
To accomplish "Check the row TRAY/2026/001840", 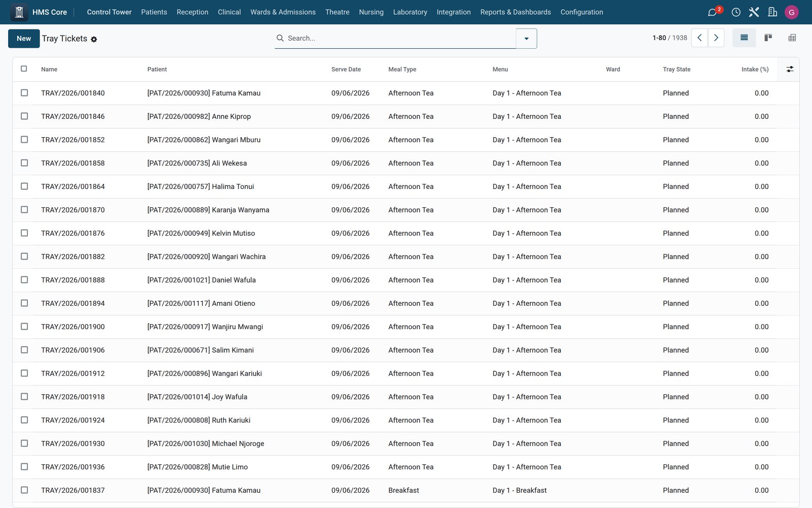I will click(x=24, y=93).
